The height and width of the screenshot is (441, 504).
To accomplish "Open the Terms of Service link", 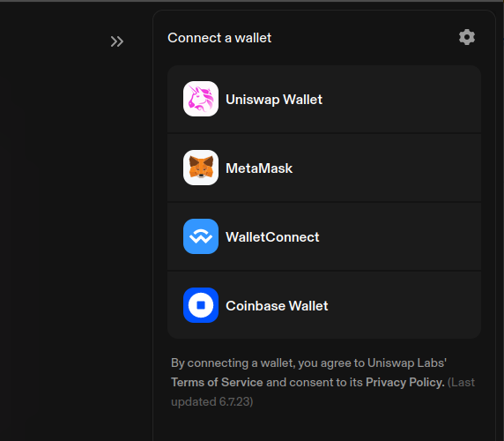I will 217,382.
